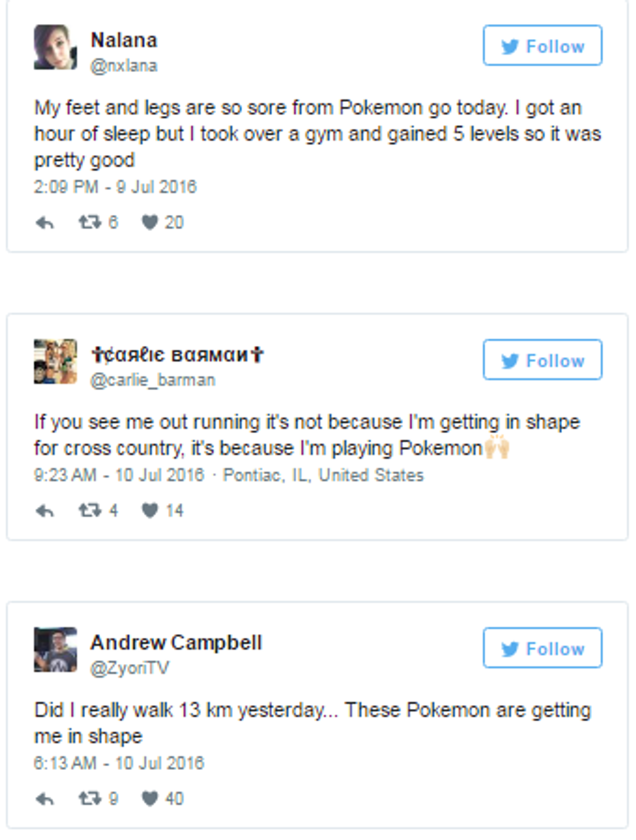
Task: Open carlie_barman's avatar image
Action: point(55,361)
